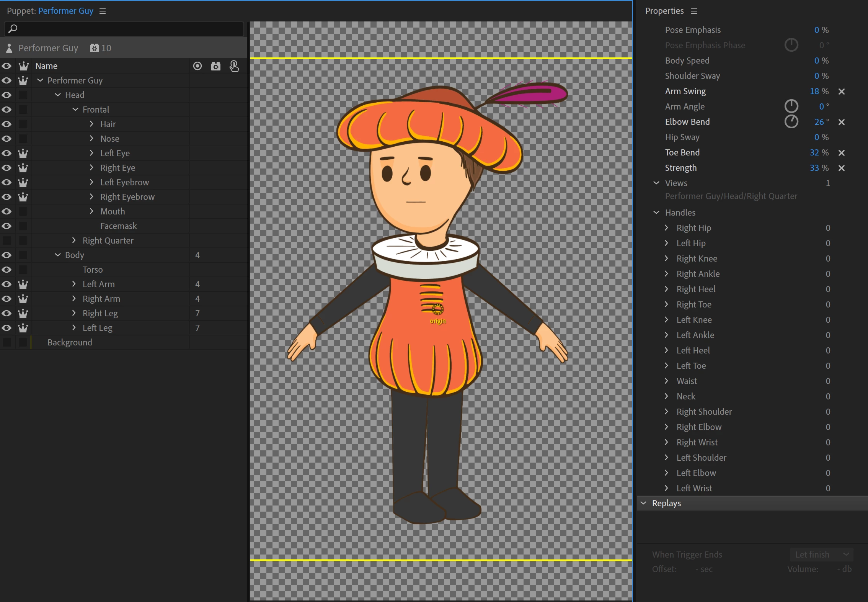Select the Facemask layer

[118, 226]
